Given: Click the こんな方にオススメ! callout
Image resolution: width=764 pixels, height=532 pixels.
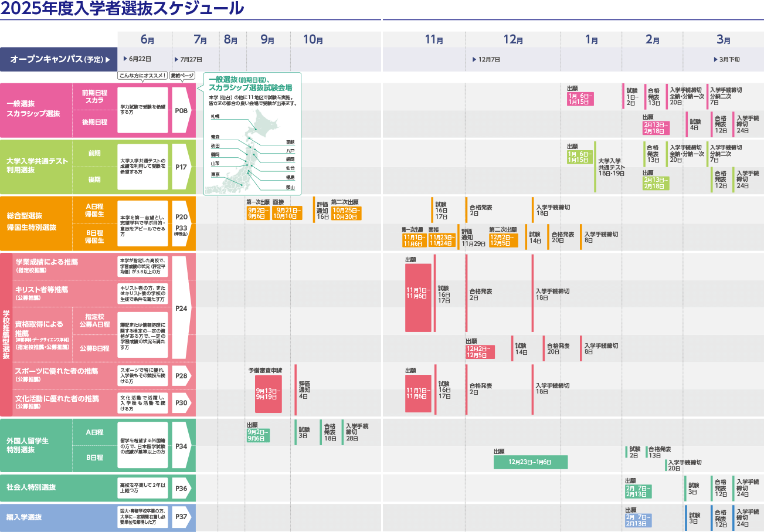Looking at the screenshot, I should (143, 76).
